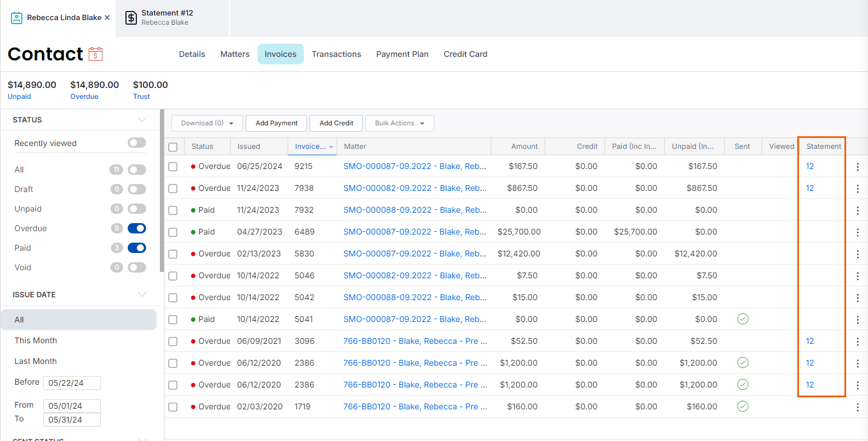The image size is (868, 441).
Task: Click the sent checkmark icon for invoice 5041
Action: pyautogui.click(x=743, y=319)
